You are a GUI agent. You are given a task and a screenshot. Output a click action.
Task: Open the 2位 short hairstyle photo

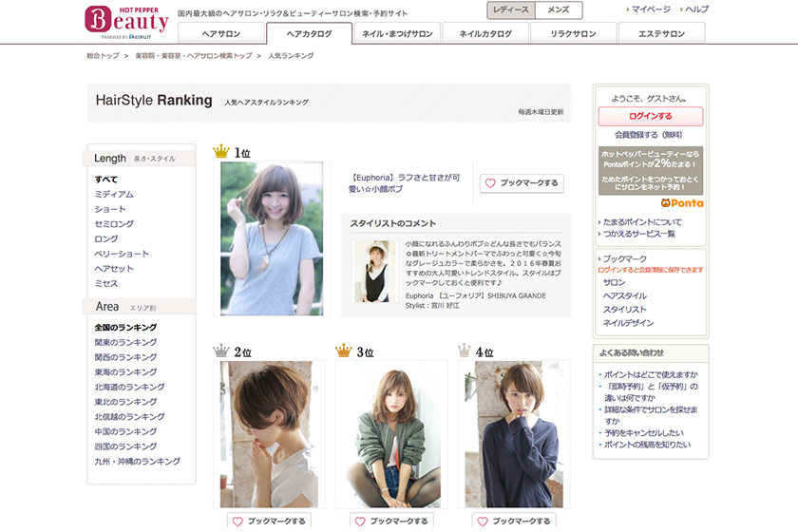[269, 434]
